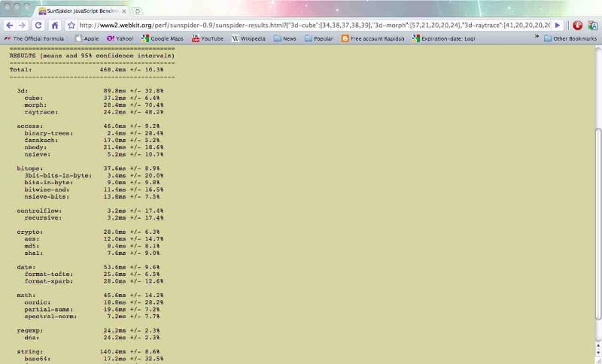The height and width of the screenshot is (364, 602).
Task: Click the cordic: 18.8ms result line
Action: point(93,302)
